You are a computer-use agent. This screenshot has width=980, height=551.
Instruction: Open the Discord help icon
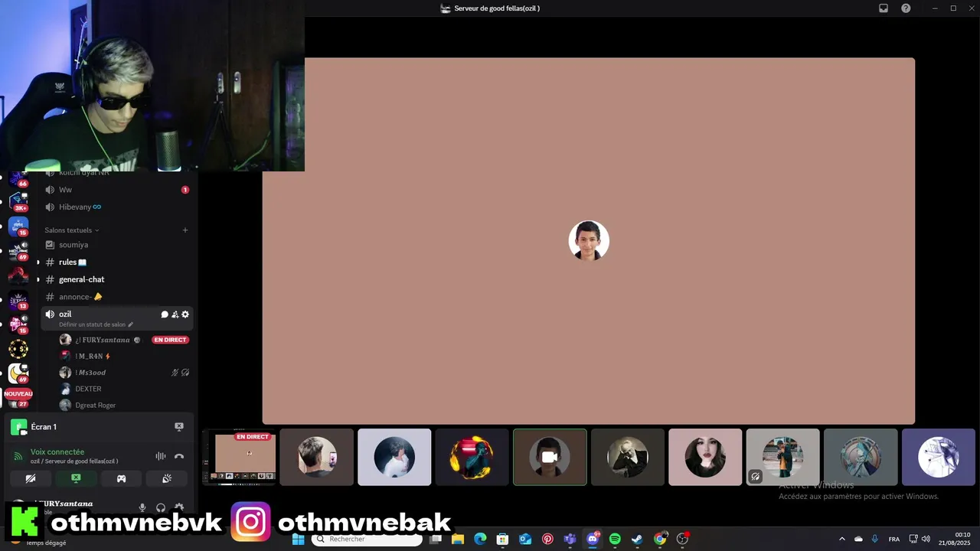point(906,8)
